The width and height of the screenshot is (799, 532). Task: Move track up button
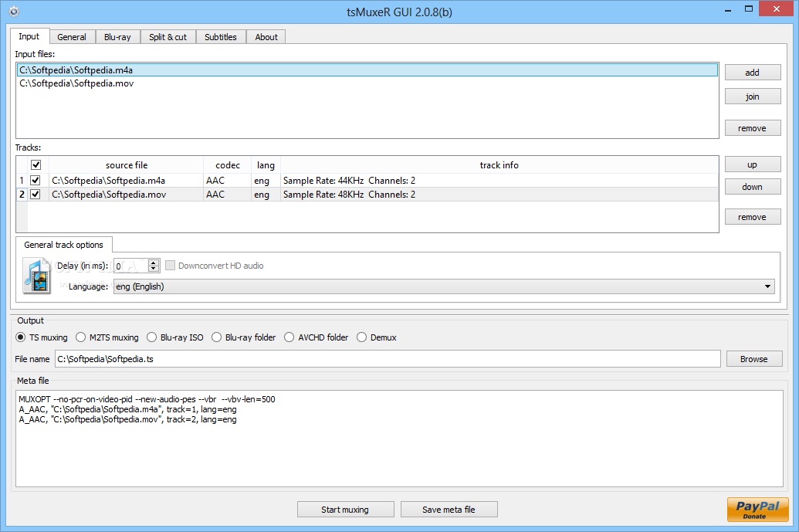pos(753,164)
